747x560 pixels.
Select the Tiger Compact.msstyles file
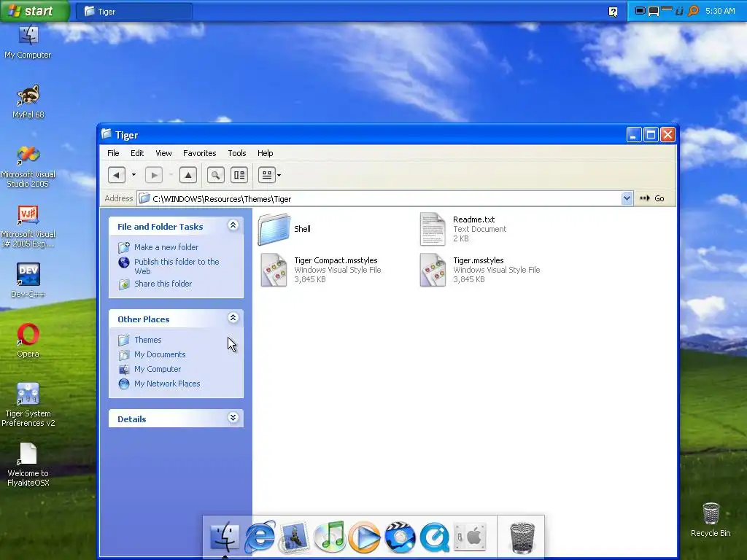(x=322, y=270)
